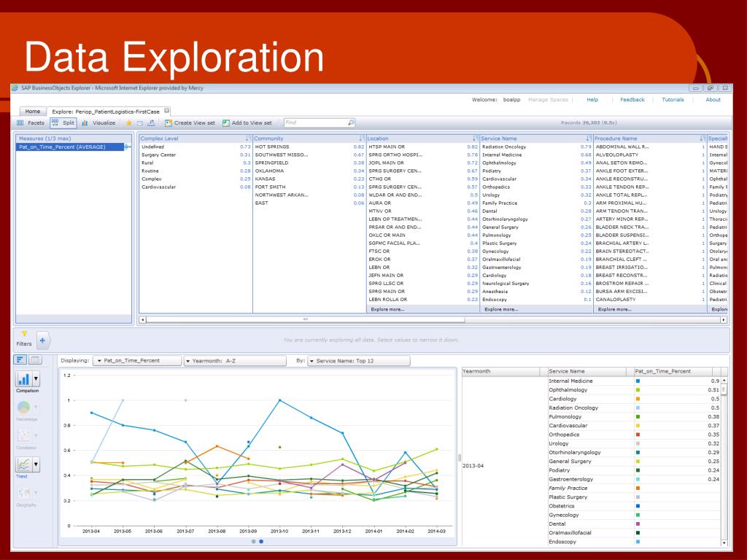Click sort arrow in Complex Level header
This screenshot has height=560, width=747.
point(247,139)
